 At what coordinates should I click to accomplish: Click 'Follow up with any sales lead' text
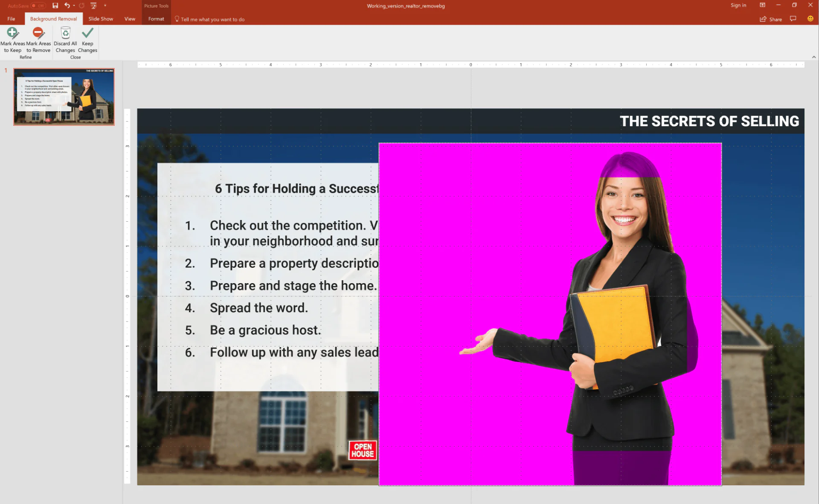(294, 352)
